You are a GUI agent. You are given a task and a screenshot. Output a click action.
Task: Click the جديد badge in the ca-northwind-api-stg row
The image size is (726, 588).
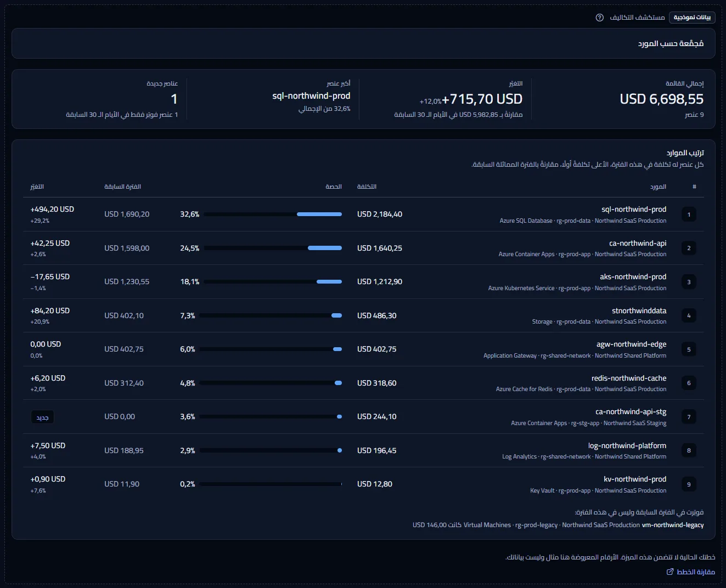pyautogui.click(x=42, y=417)
